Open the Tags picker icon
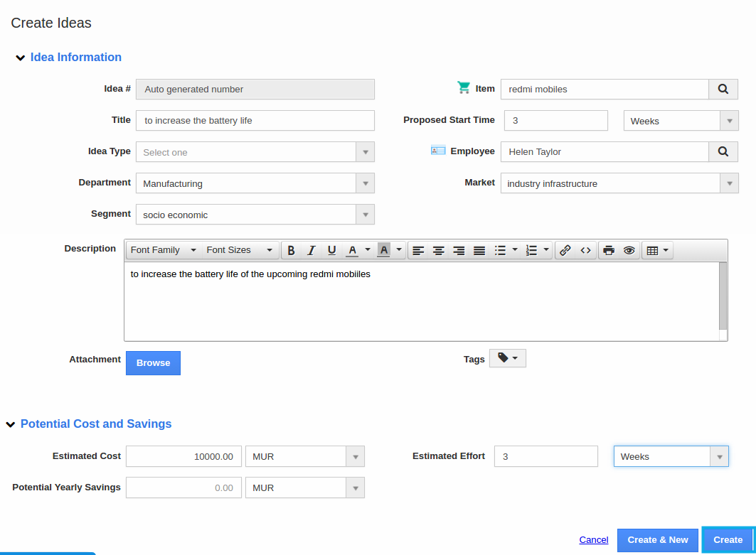 [x=508, y=358]
